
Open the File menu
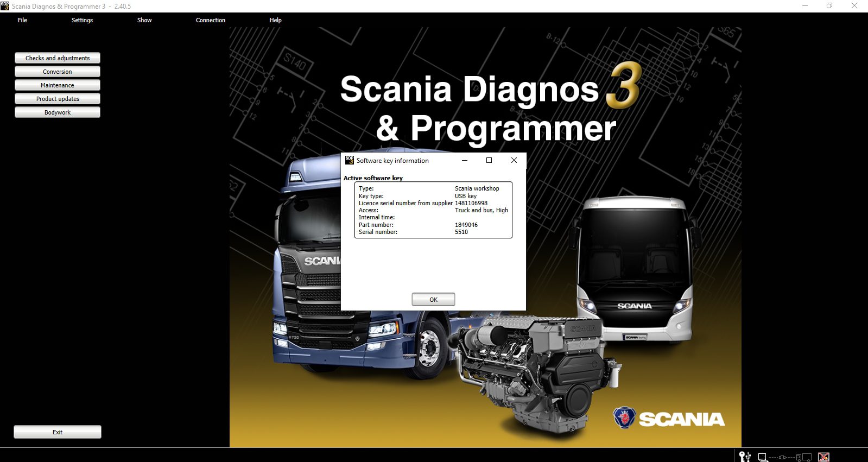click(22, 20)
